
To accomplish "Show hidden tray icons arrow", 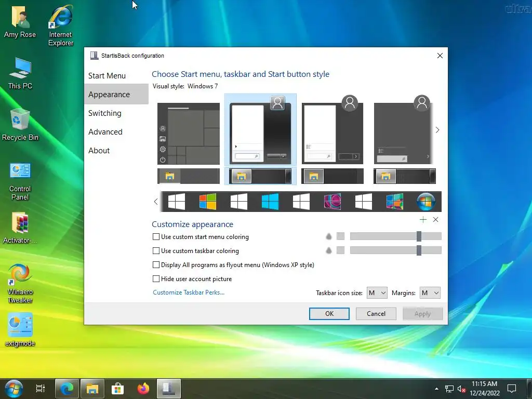I will 436,389.
